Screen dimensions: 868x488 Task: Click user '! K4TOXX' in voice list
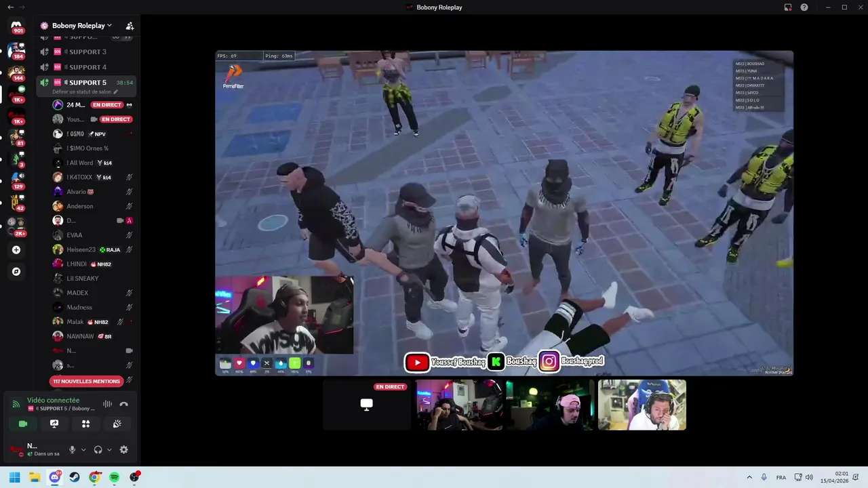pyautogui.click(x=93, y=178)
